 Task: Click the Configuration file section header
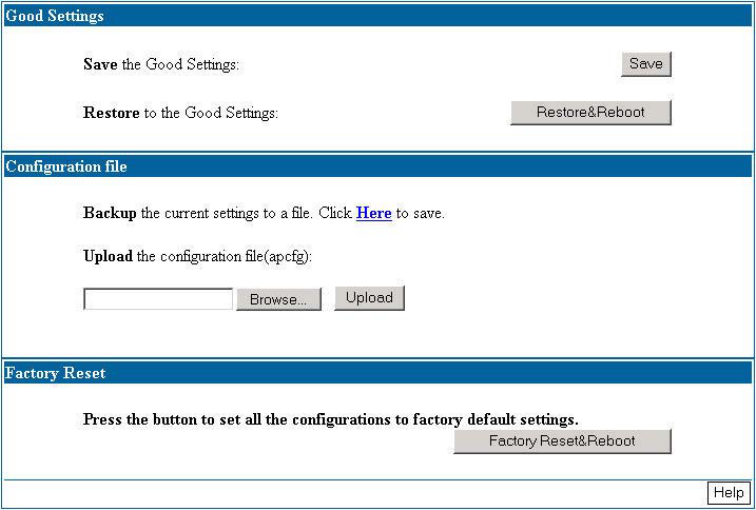[378, 166]
